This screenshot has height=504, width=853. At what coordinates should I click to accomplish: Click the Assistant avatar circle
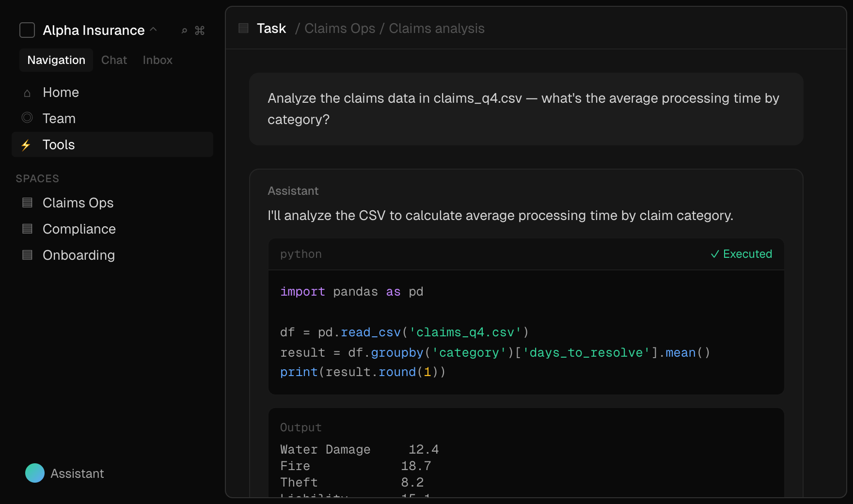point(34,473)
